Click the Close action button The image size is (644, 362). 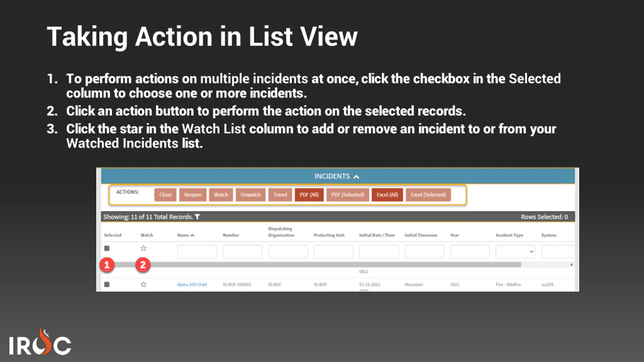pos(165,195)
